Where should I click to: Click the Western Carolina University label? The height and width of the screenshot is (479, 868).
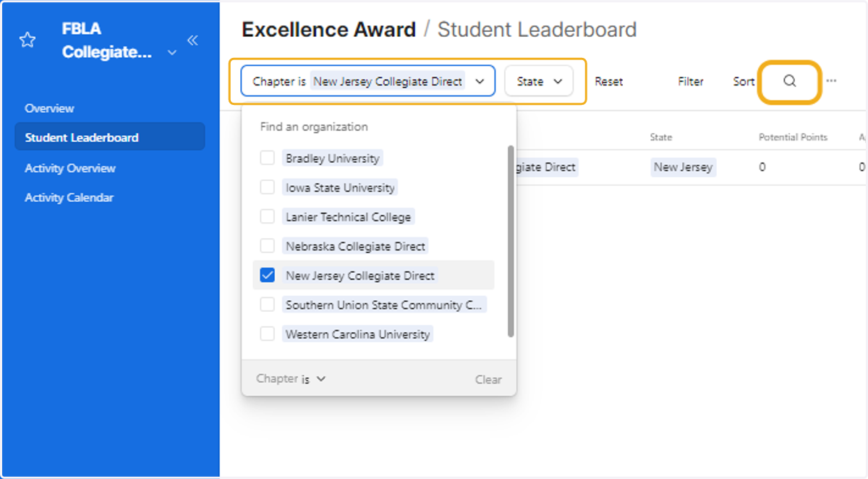[x=357, y=334]
